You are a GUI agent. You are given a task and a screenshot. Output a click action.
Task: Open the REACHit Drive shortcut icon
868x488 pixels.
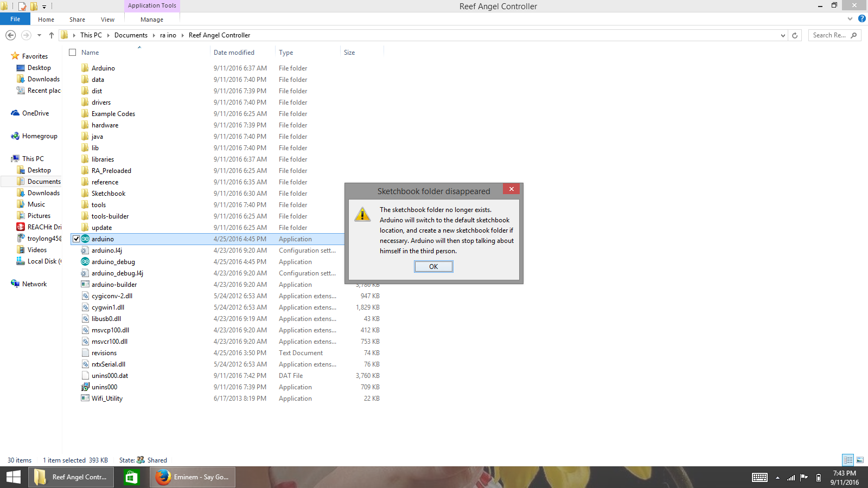(x=21, y=227)
